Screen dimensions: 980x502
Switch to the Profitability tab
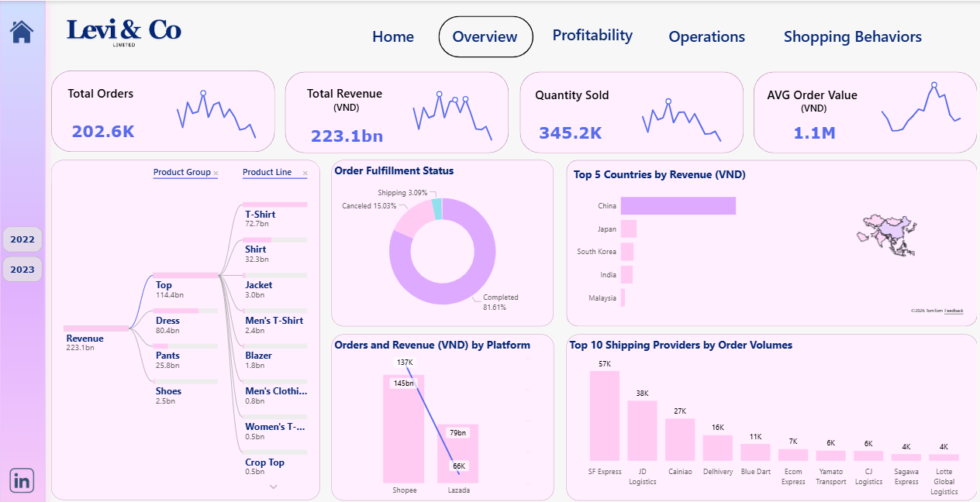[592, 36]
